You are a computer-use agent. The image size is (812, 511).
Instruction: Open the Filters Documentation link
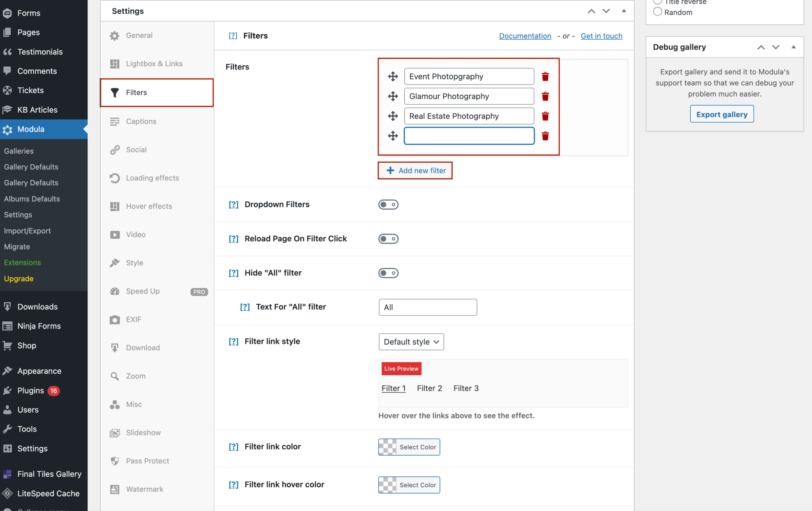(x=525, y=36)
